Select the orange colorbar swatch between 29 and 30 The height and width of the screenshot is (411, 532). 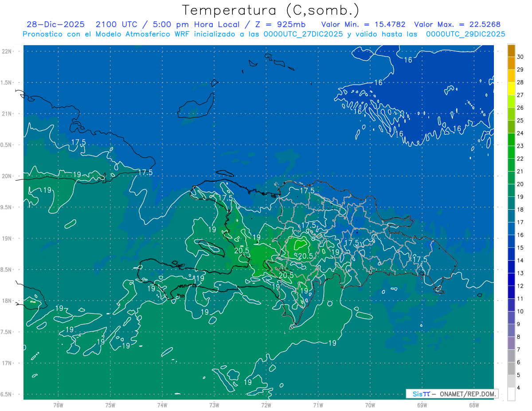pyautogui.click(x=511, y=63)
